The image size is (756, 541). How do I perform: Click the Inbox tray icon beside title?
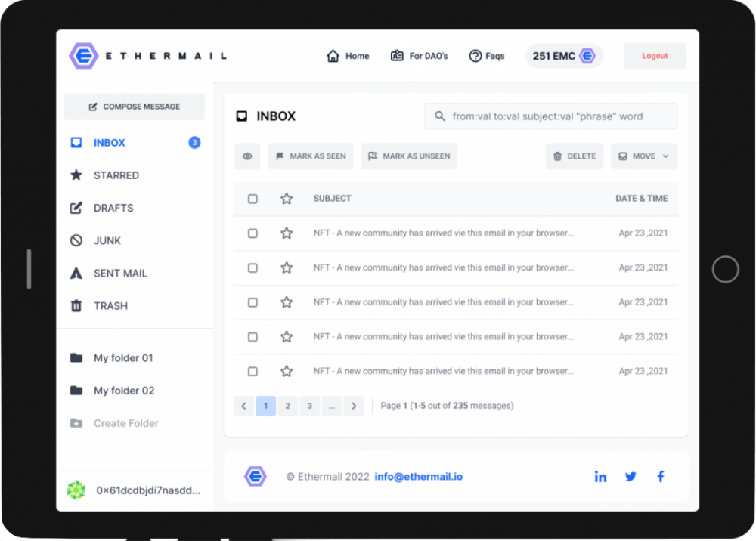(x=242, y=116)
